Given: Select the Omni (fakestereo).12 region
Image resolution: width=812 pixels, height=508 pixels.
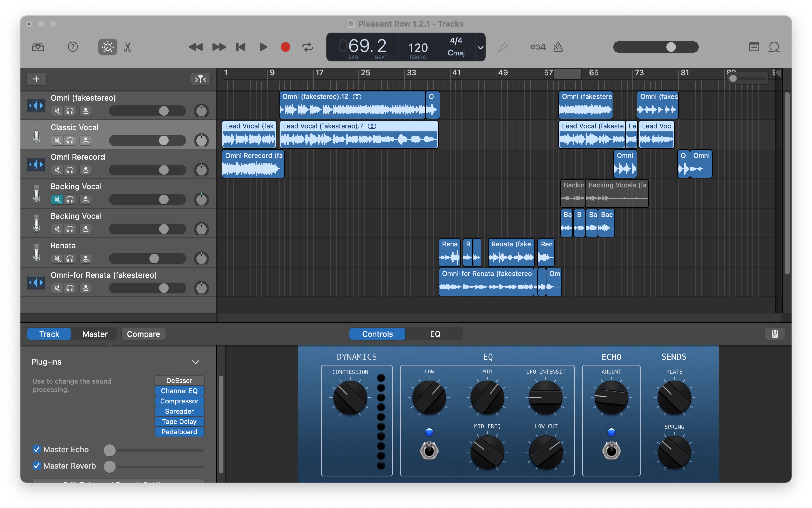Looking at the screenshot, I should (352, 105).
